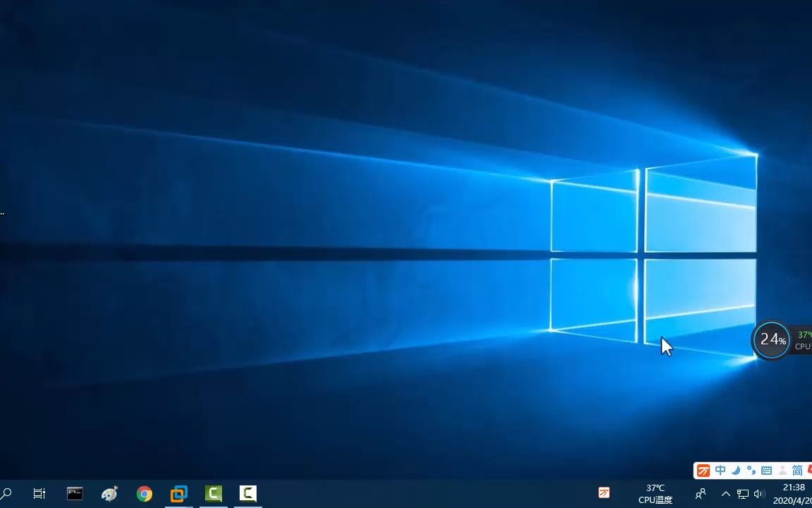
Task: Open the white Camtasia taskbar icon
Action: [x=248, y=493]
